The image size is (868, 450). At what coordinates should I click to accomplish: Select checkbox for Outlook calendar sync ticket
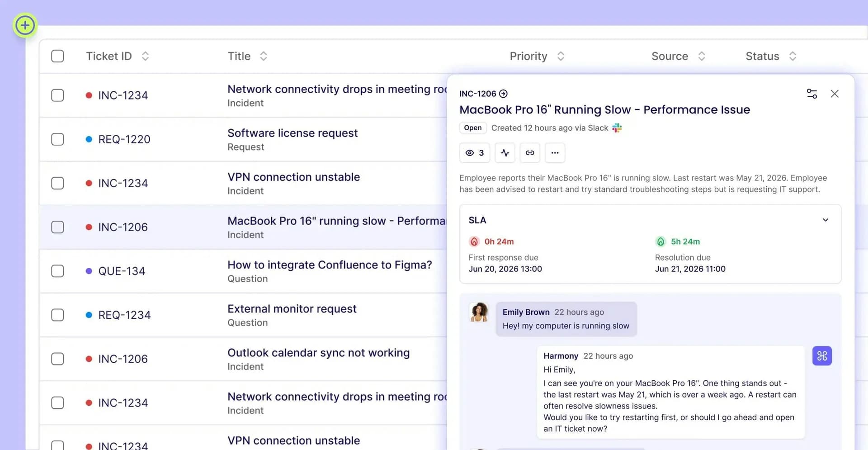coord(57,359)
